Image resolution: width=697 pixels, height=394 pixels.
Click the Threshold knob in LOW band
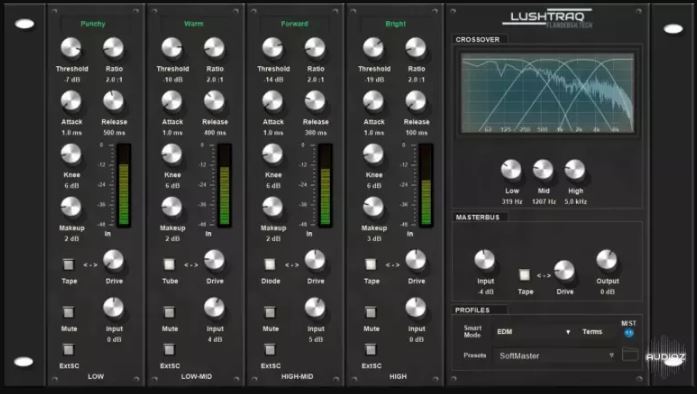pyautogui.click(x=71, y=48)
